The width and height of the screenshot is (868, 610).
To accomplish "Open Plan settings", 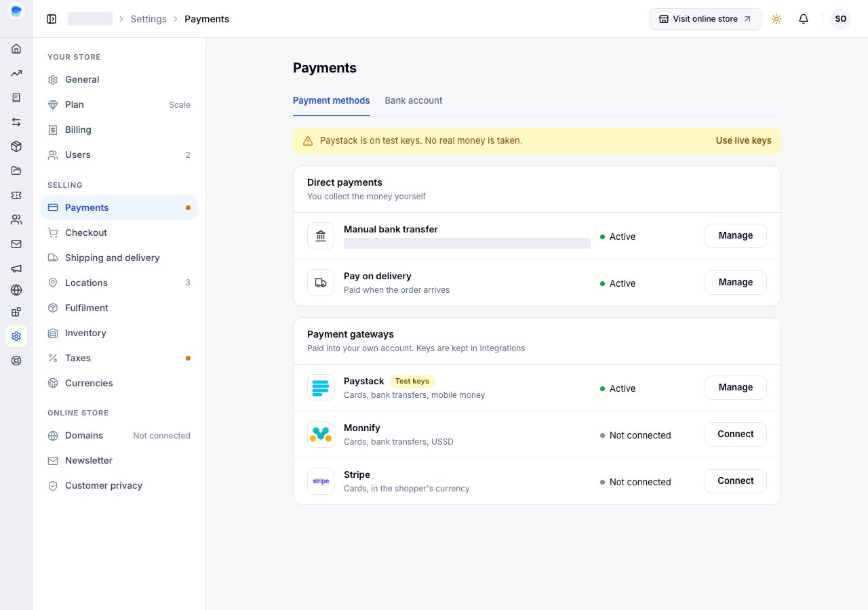I will (x=119, y=104).
